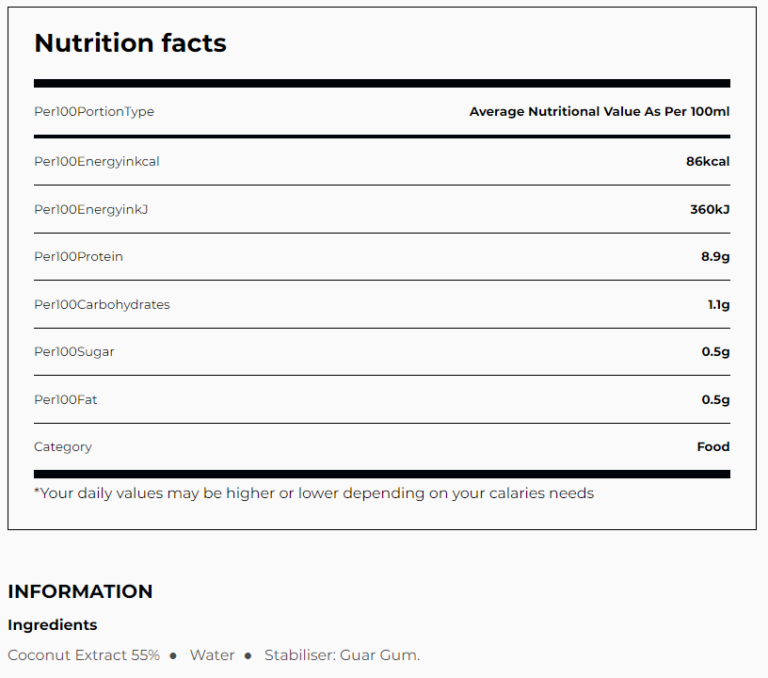Click the 0.5g value in the sugar row
Viewport: 768px width, 678px height.
(715, 352)
